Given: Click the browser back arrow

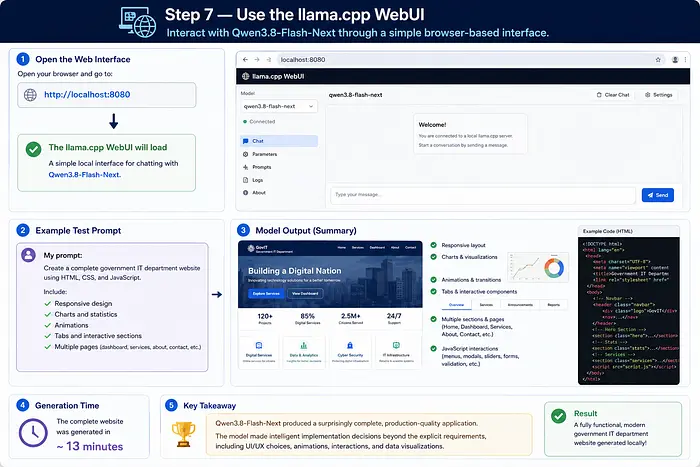Looking at the screenshot, I should [245, 59].
